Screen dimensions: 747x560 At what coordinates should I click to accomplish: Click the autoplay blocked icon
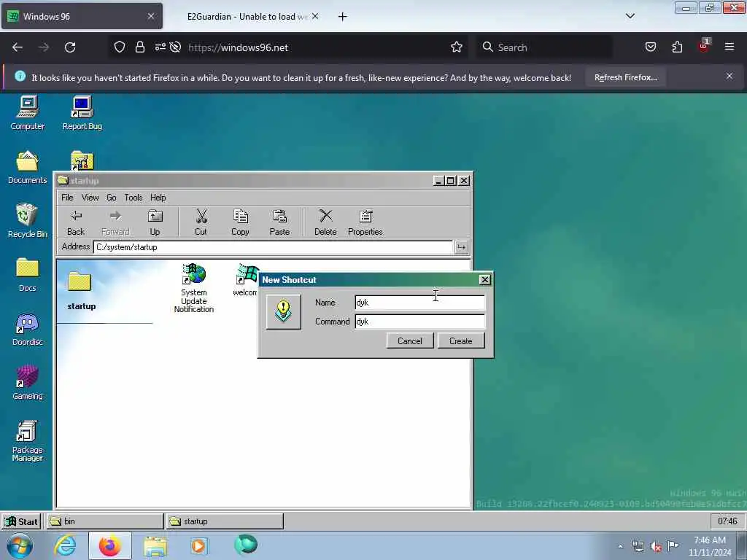[x=175, y=47]
